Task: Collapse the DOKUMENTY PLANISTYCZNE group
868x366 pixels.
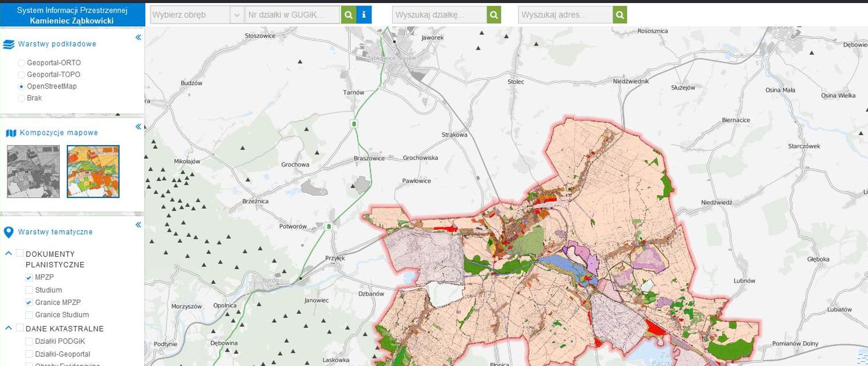Action: pos(8,253)
